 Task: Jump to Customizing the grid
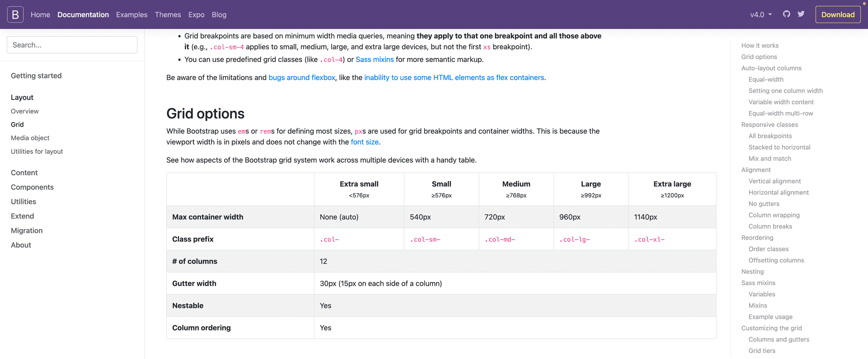click(x=772, y=328)
